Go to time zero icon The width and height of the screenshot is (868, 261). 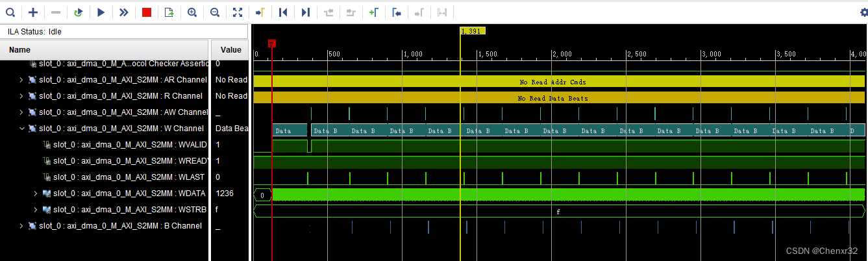[x=283, y=12]
